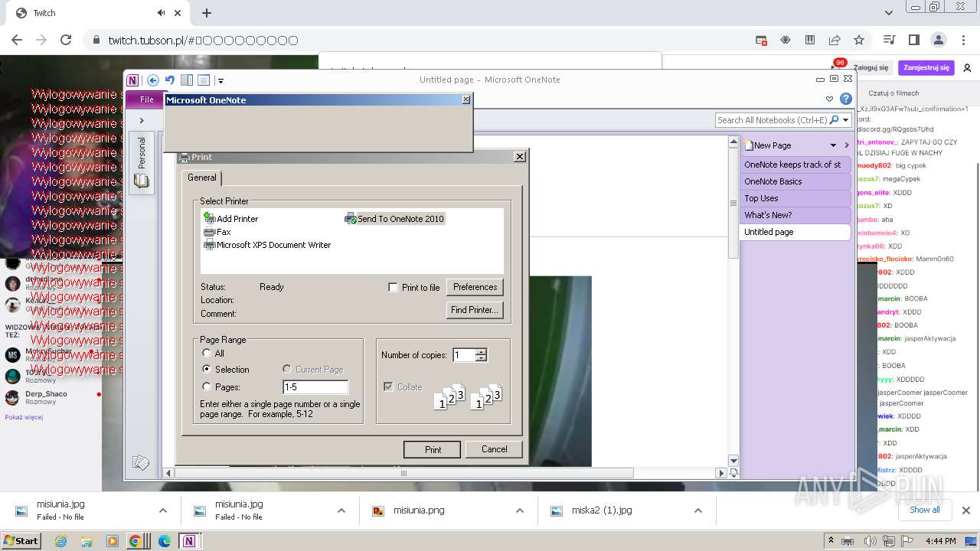Expand the OneNote navigation bar chevron
This screenshot has width=980, height=551.
coord(142,120)
